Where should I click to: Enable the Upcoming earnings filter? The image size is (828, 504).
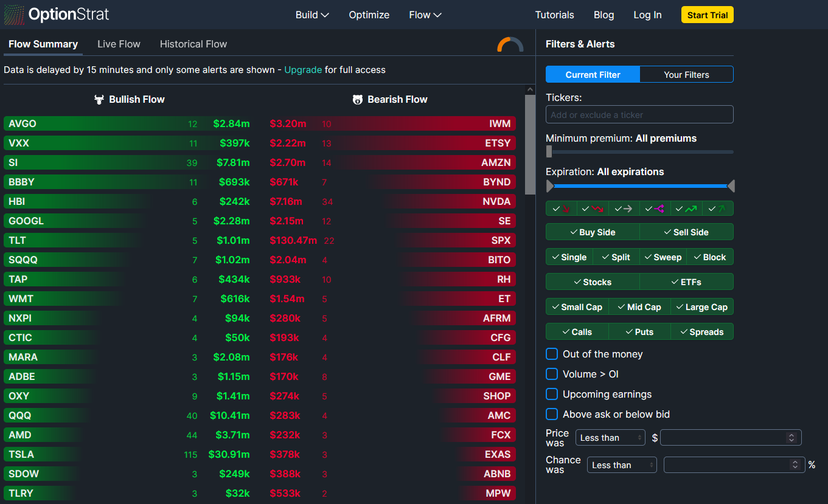(552, 394)
